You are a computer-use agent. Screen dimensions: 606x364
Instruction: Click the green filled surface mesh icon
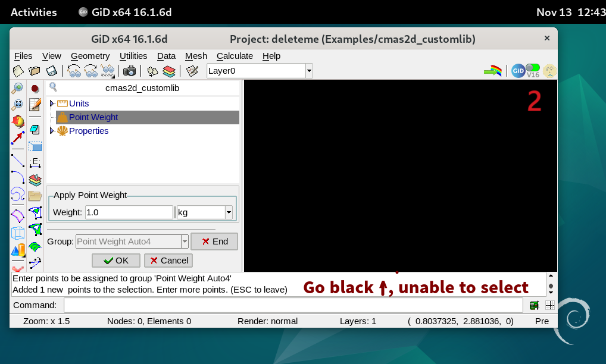(x=35, y=230)
